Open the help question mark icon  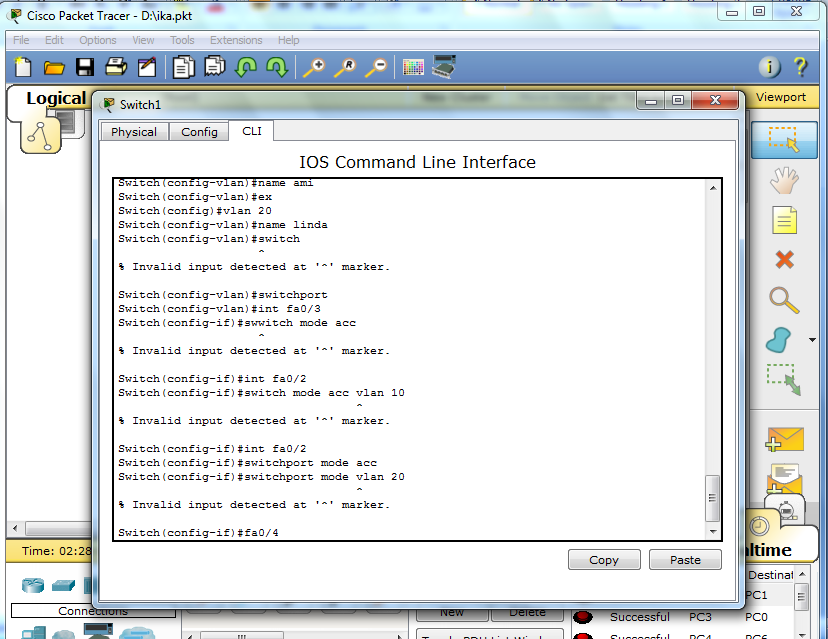coord(800,67)
